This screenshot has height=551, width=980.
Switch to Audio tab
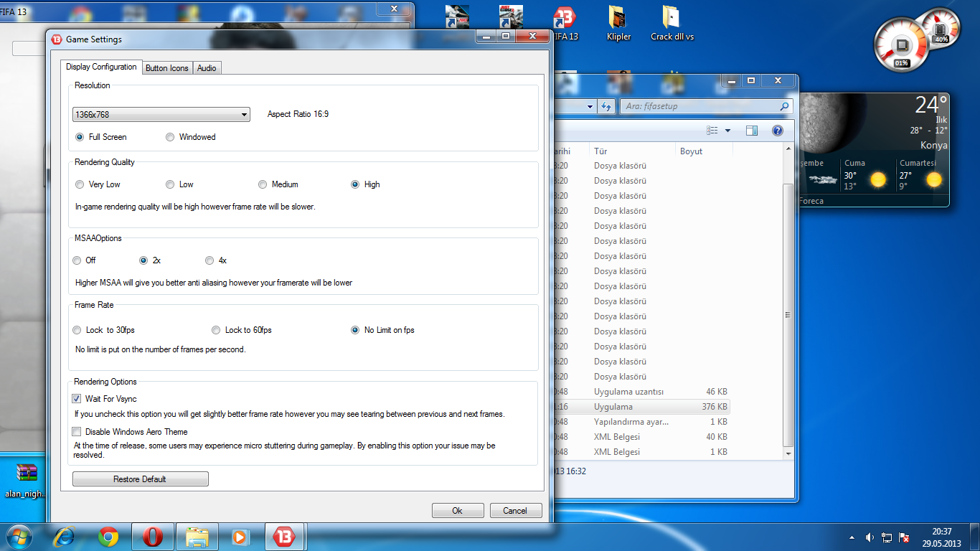click(x=207, y=68)
